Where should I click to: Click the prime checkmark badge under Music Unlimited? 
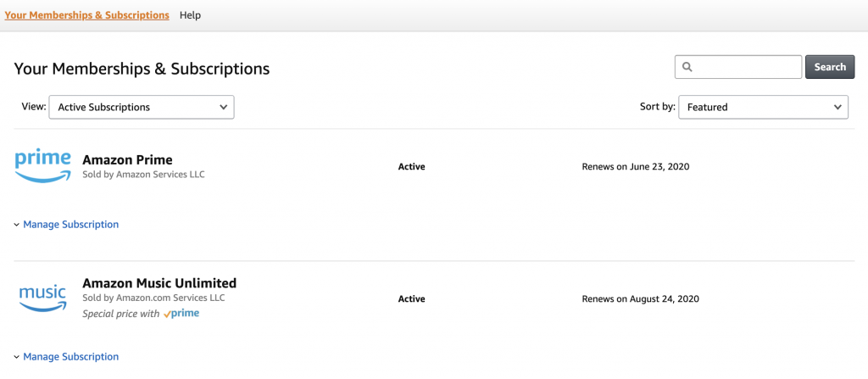pyautogui.click(x=181, y=314)
